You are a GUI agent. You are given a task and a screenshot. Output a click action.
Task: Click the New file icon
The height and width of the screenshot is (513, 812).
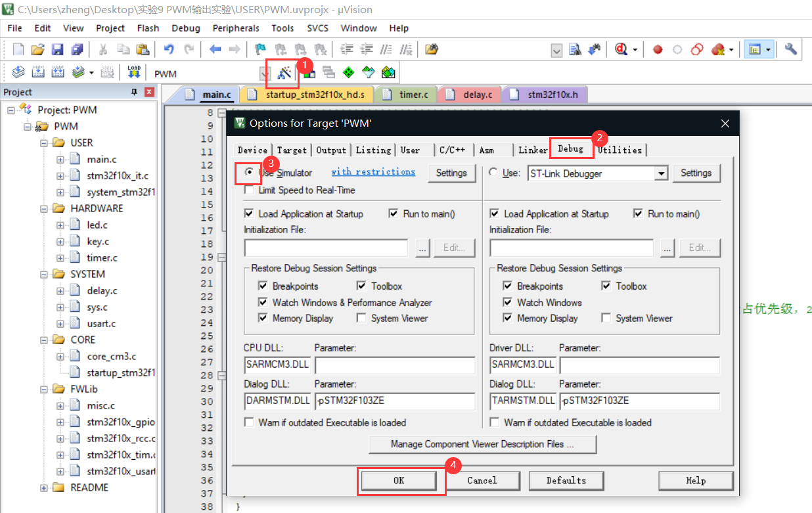coord(18,49)
